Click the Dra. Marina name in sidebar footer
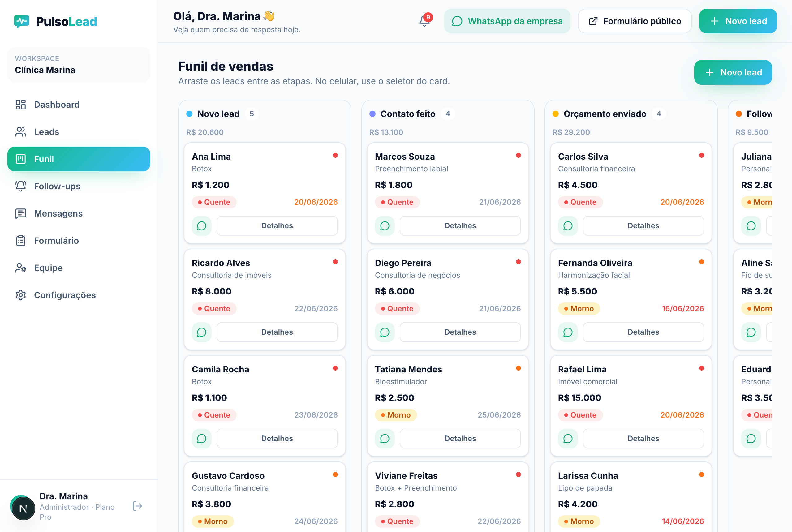 [64, 496]
